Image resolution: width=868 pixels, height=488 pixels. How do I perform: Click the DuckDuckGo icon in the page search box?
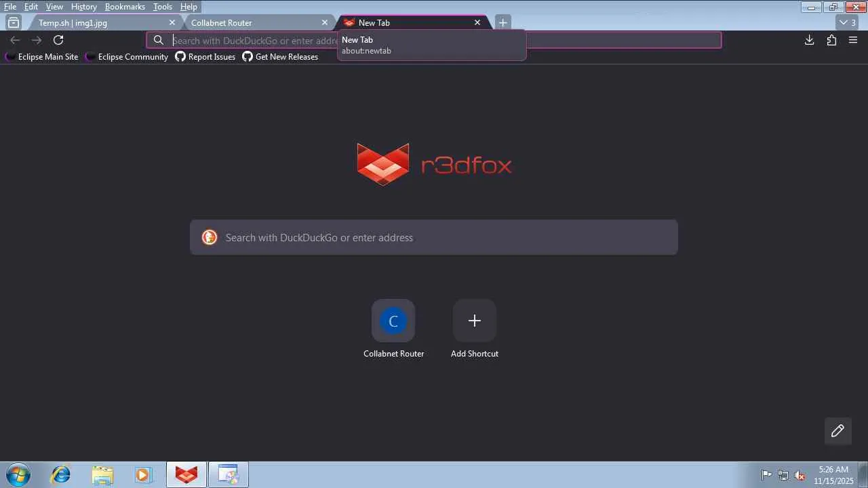click(x=210, y=237)
